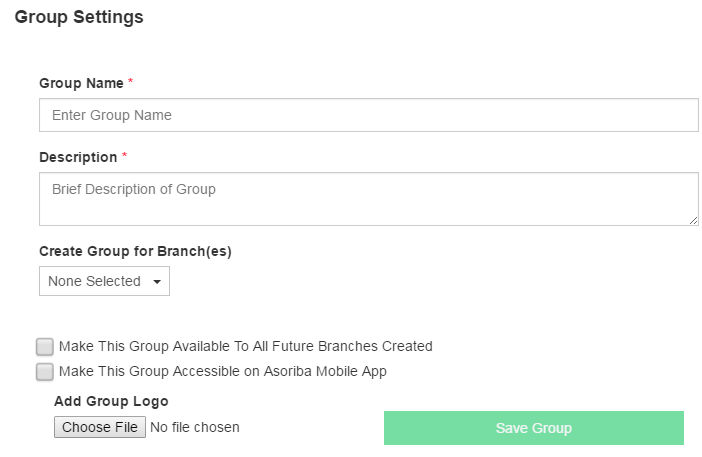
Task: Click the caret arrow in branch dropdown
Action: (x=157, y=282)
